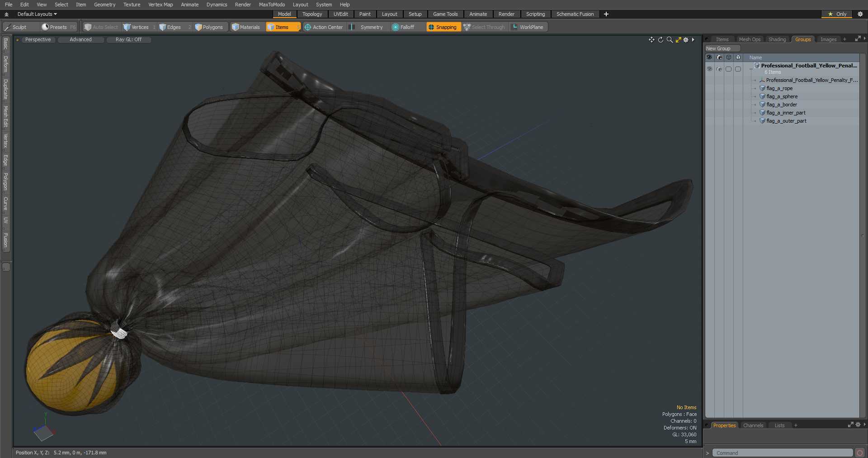Viewport: 868px width, 458px height.
Task: Open the Perspective view dropdown
Action: point(38,40)
